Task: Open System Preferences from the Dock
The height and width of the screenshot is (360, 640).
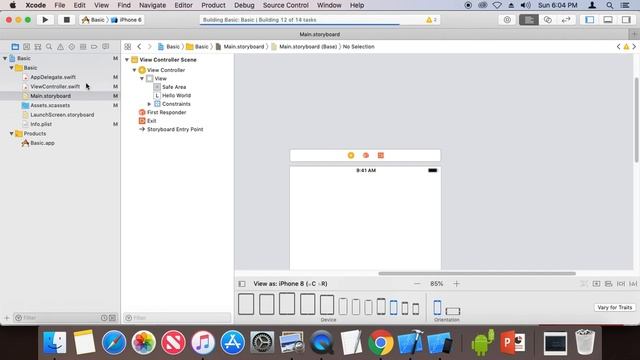Action: 262,342
